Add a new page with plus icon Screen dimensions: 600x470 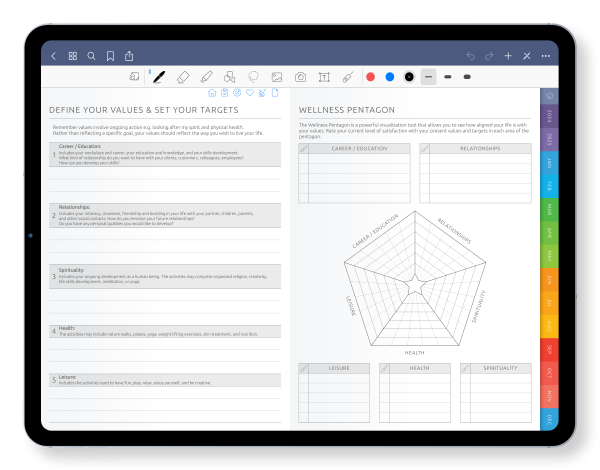tap(508, 56)
